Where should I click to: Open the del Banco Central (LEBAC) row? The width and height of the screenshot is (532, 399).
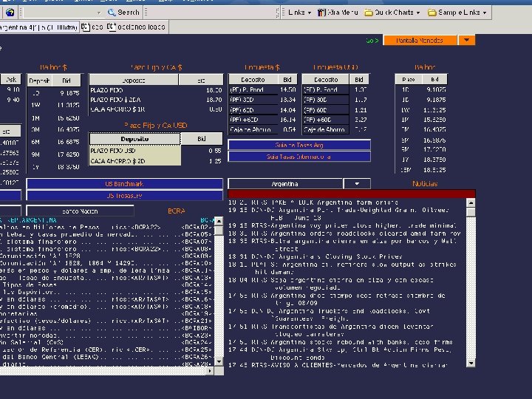(106, 357)
